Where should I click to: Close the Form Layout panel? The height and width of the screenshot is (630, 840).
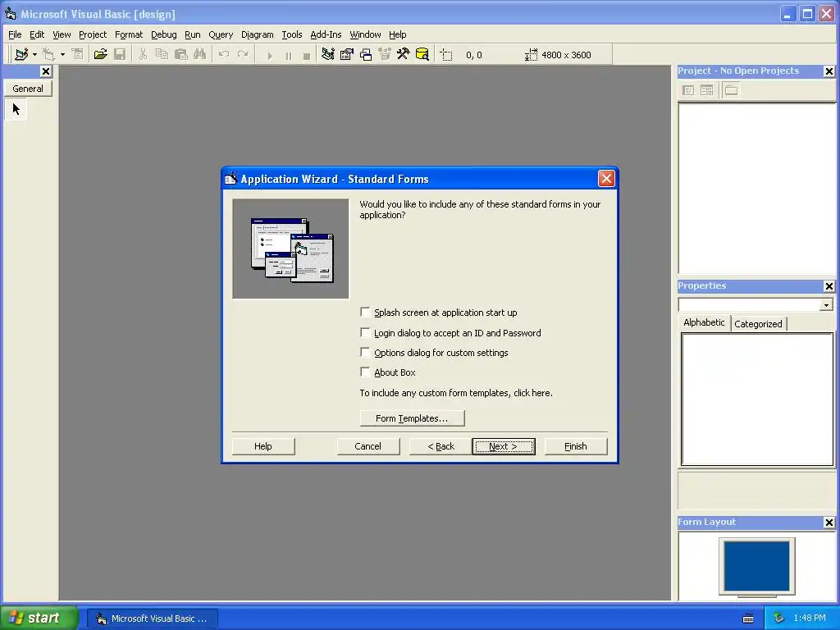(x=829, y=523)
